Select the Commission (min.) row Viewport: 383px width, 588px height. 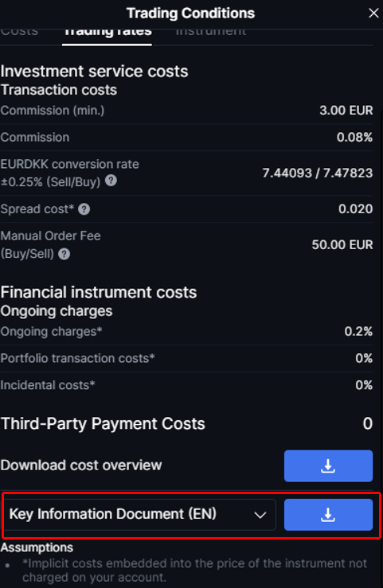click(186, 111)
